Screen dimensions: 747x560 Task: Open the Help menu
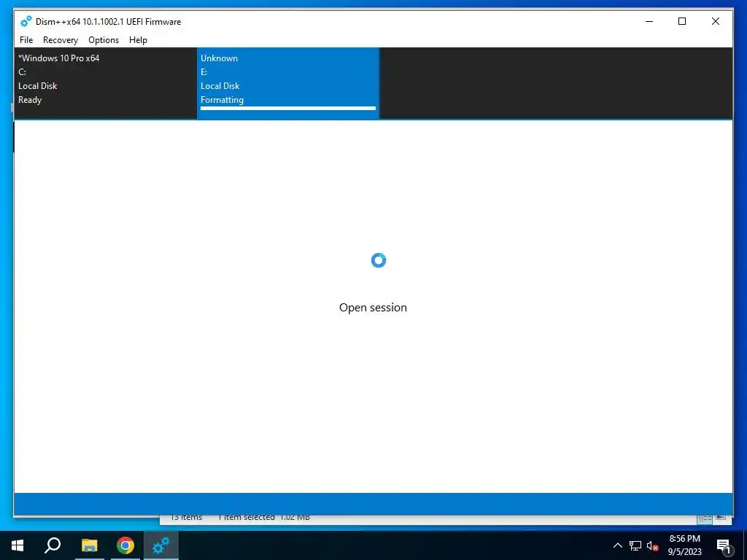[138, 40]
